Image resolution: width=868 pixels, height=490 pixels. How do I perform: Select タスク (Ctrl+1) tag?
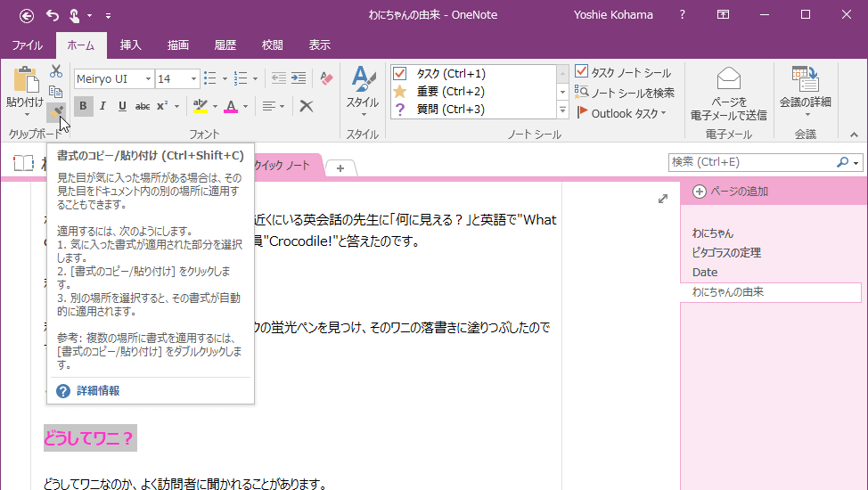pyautogui.click(x=473, y=74)
